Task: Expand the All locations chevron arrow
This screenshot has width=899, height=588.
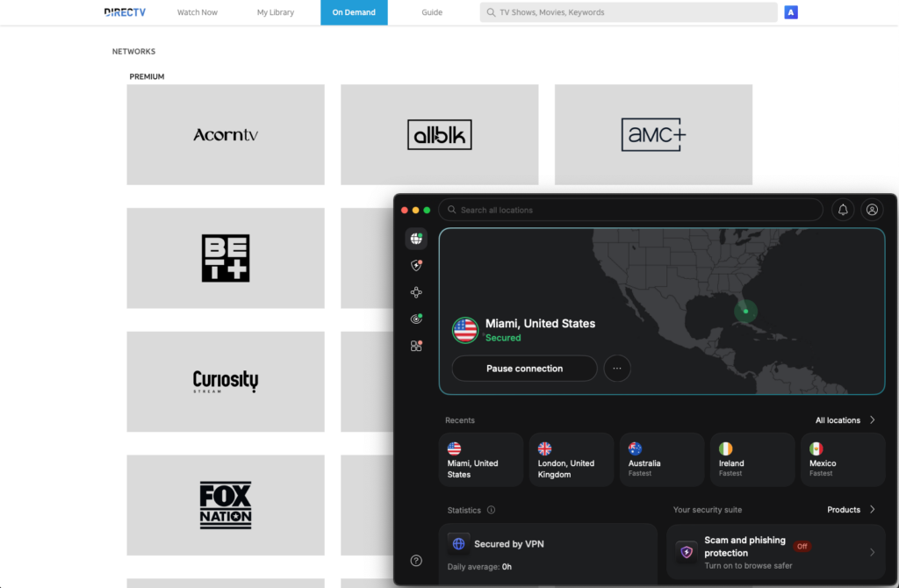Action: pos(872,420)
